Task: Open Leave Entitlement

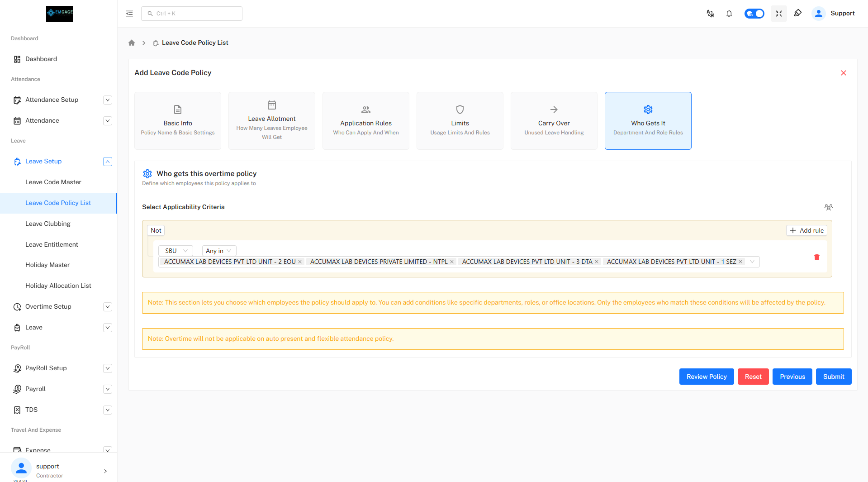Action: (52, 244)
